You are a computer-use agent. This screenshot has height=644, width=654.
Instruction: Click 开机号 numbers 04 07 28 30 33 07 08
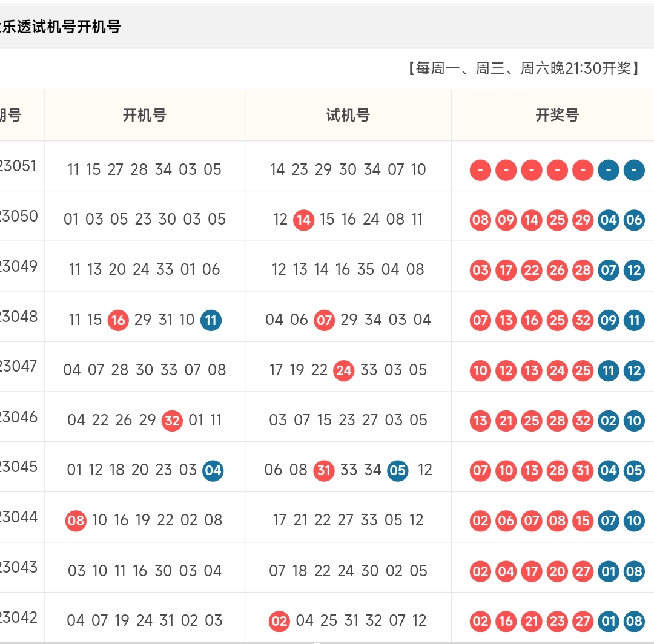(x=144, y=370)
